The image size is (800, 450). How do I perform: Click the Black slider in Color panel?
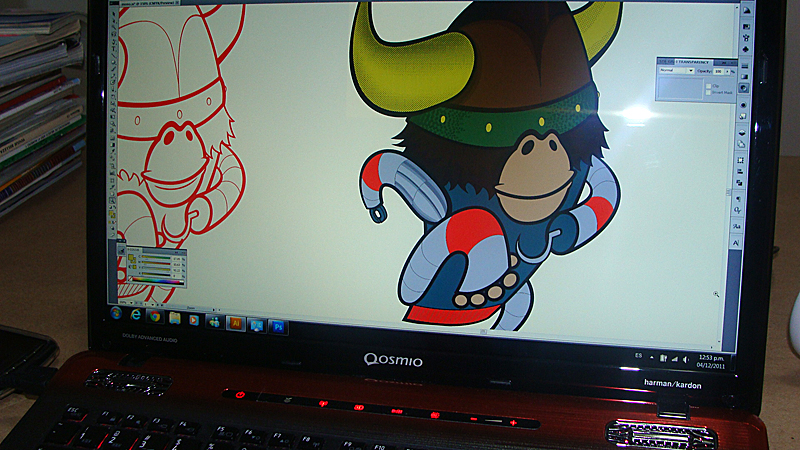tap(156, 276)
